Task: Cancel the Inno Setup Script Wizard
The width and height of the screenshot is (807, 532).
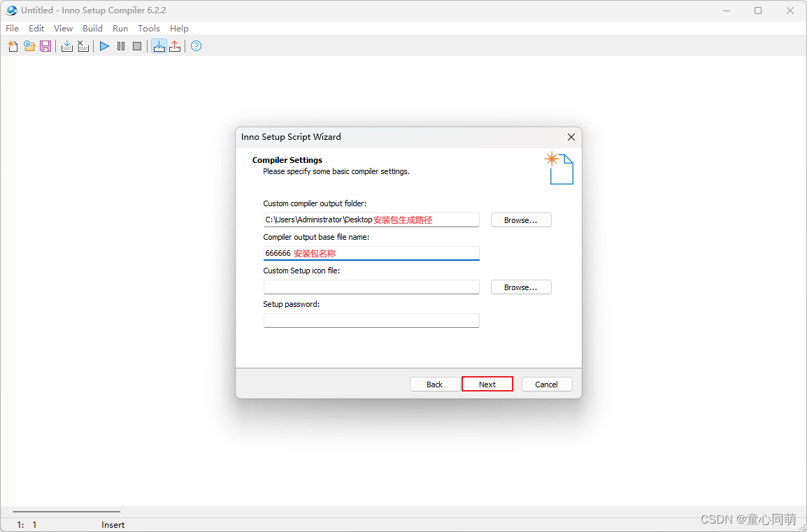Action: coord(547,384)
